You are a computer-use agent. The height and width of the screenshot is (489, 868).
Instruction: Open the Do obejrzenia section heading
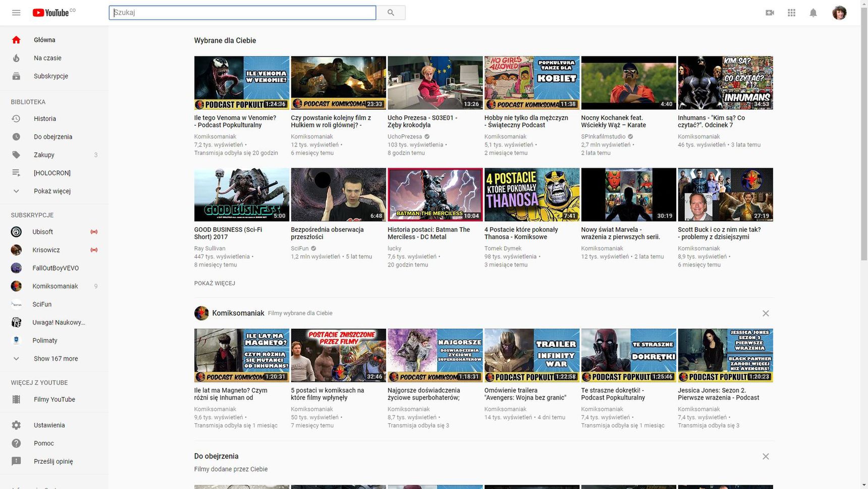[x=216, y=456]
